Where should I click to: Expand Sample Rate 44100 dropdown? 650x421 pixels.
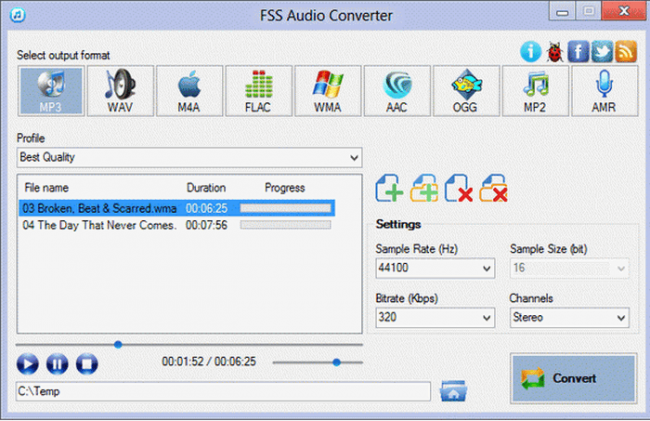pyautogui.click(x=435, y=268)
